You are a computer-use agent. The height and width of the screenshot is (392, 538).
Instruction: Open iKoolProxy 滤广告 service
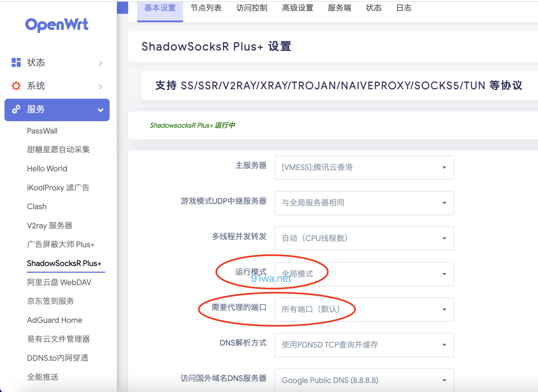[58, 188]
